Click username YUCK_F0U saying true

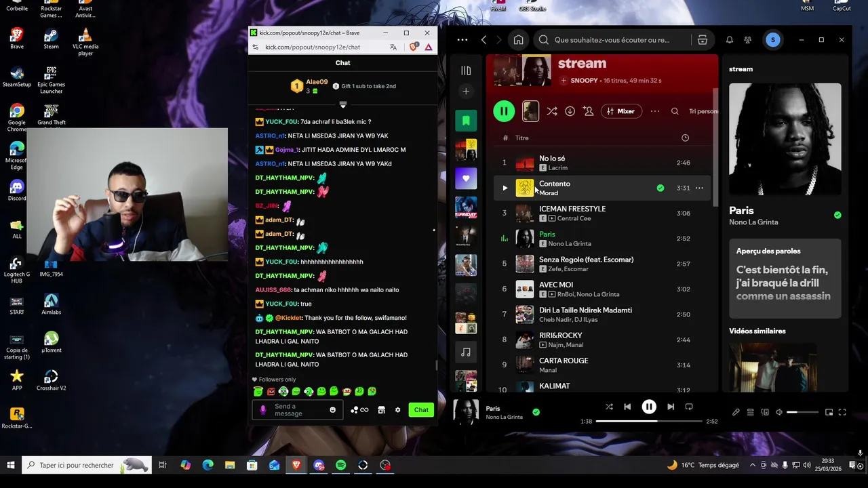(281, 304)
